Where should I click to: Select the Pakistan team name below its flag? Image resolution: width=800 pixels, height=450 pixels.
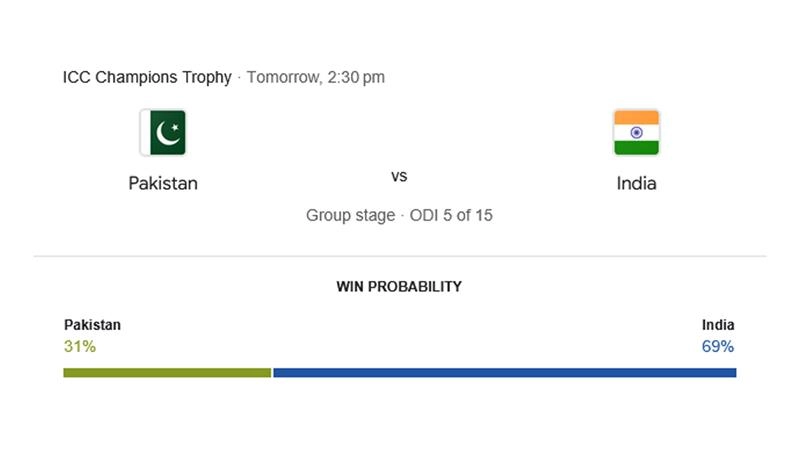[x=163, y=183]
